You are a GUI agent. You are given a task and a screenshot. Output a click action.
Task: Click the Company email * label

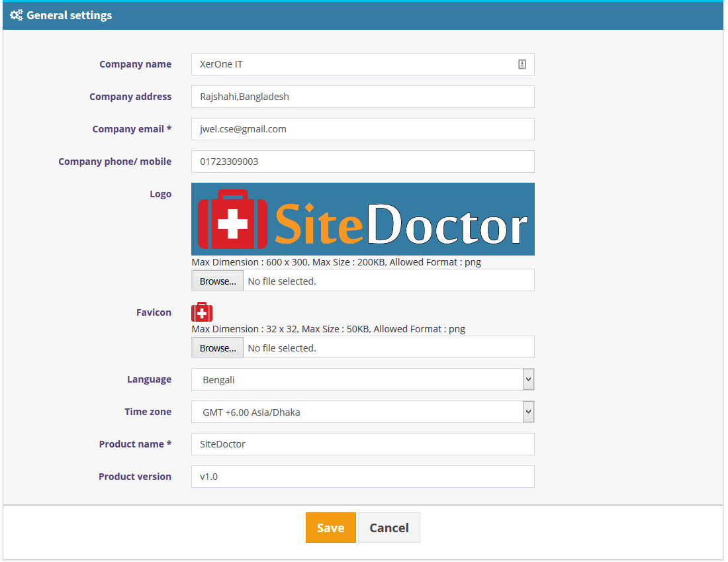(132, 129)
